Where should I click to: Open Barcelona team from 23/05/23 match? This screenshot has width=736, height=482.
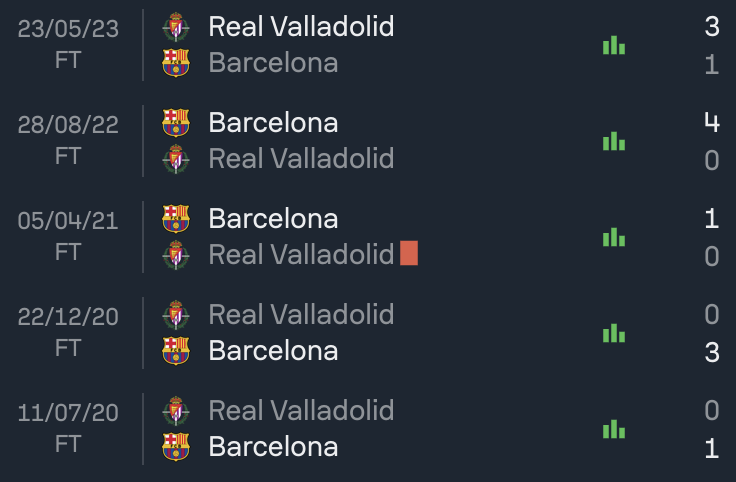[x=273, y=62]
